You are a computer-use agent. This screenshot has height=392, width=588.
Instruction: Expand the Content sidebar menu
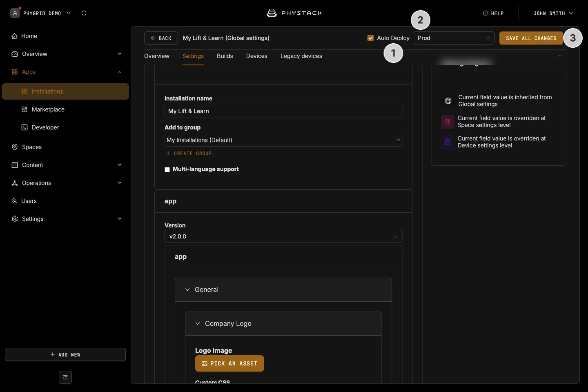point(120,165)
